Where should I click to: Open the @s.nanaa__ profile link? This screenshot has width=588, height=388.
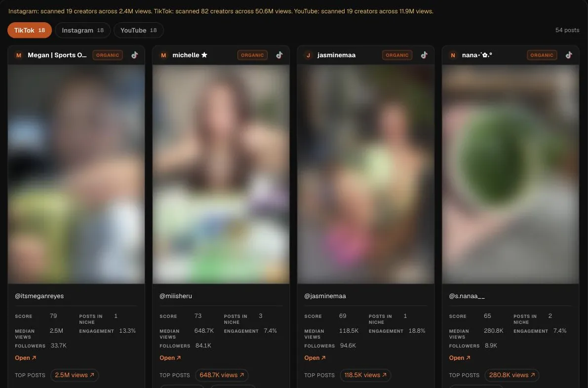point(460,357)
